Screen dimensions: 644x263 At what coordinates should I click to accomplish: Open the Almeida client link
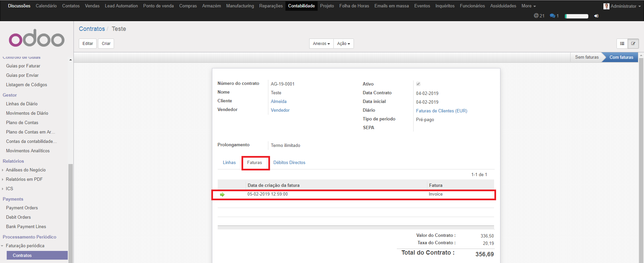point(278,102)
